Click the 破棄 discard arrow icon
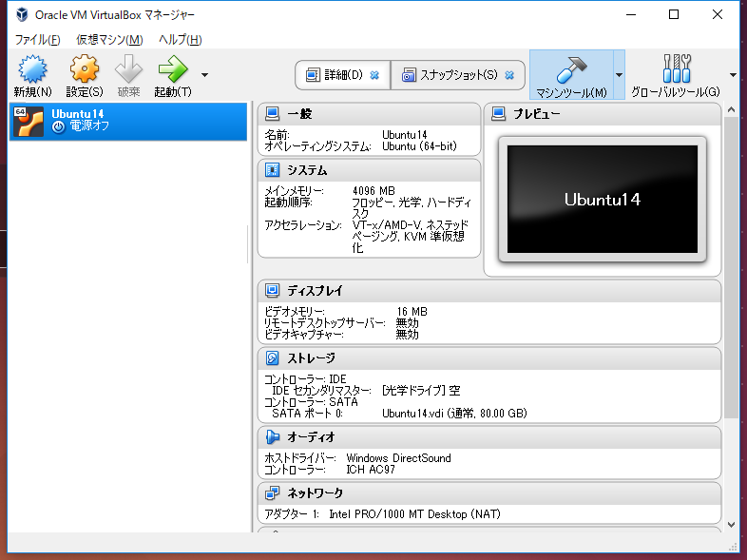The height and width of the screenshot is (560, 747). click(x=128, y=68)
